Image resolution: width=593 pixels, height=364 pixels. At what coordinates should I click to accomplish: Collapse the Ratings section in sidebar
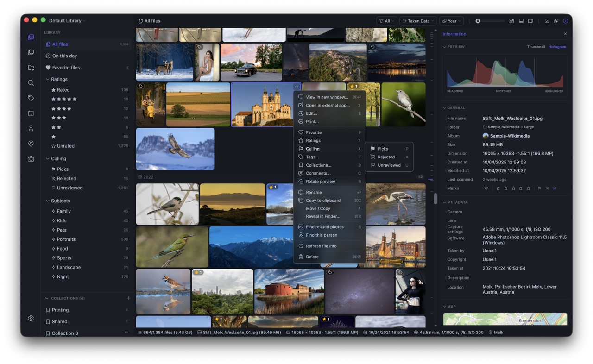tap(48, 79)
